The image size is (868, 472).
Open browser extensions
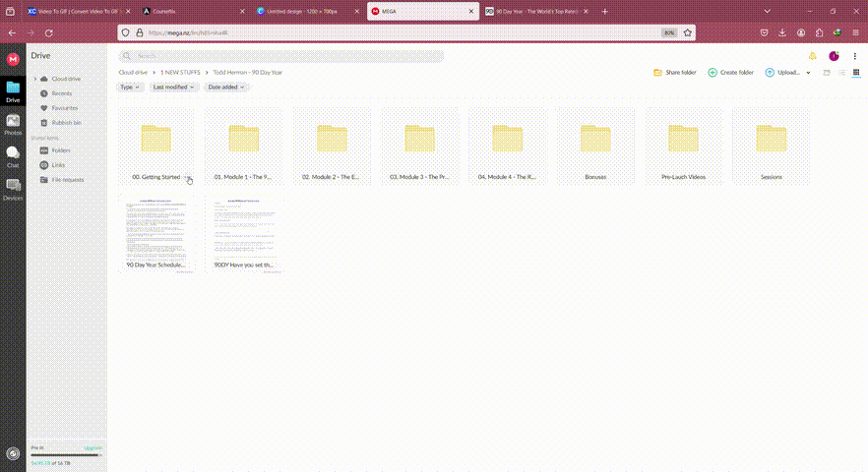click(x=819, y=32)
